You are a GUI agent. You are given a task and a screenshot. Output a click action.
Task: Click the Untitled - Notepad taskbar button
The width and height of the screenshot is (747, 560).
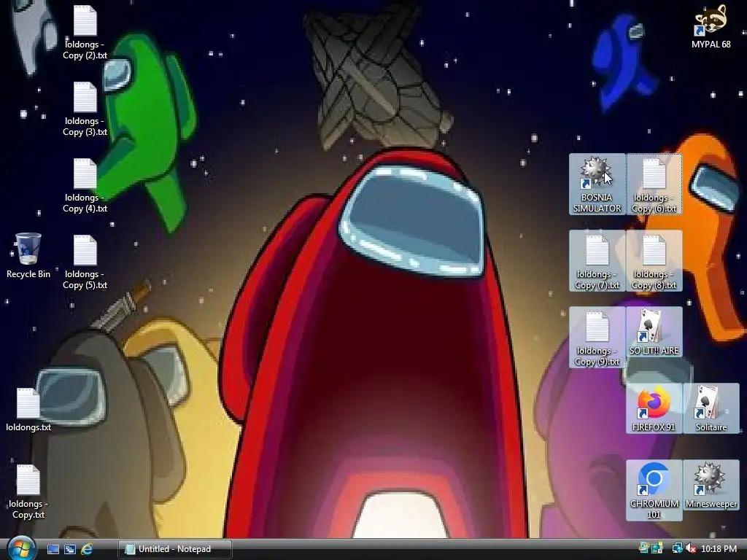175,549
